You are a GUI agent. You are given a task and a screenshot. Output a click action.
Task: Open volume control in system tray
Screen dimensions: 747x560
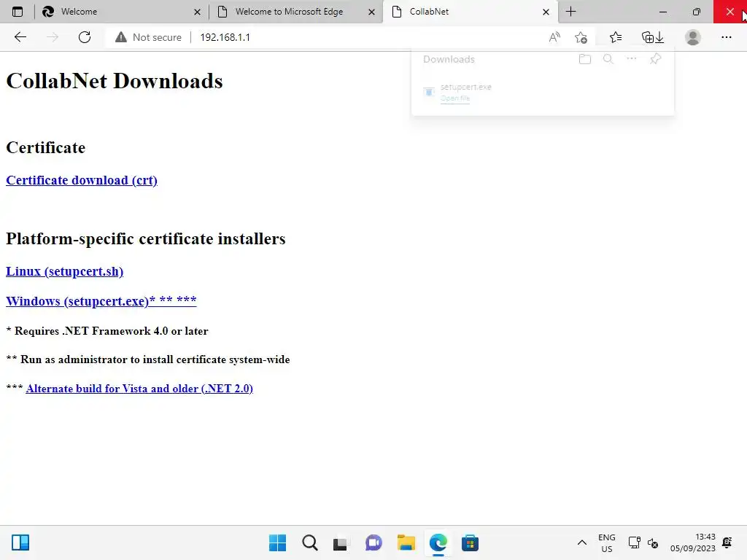point(653,542)
